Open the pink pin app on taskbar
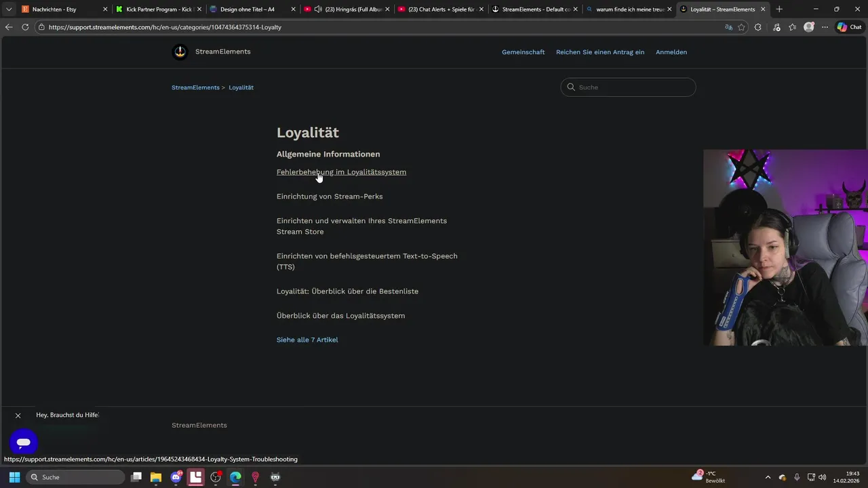868x488 pixels. [255, 477]
